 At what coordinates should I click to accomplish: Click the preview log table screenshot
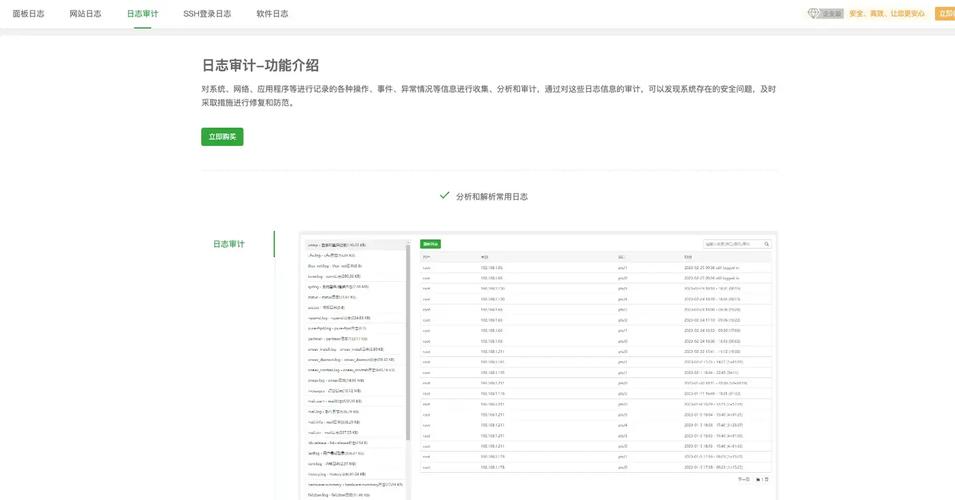pyautogui.click(x=538, y=365)
